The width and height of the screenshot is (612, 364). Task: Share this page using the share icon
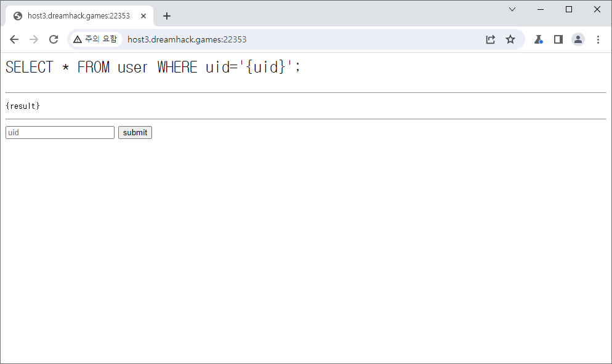click(490, 39)
